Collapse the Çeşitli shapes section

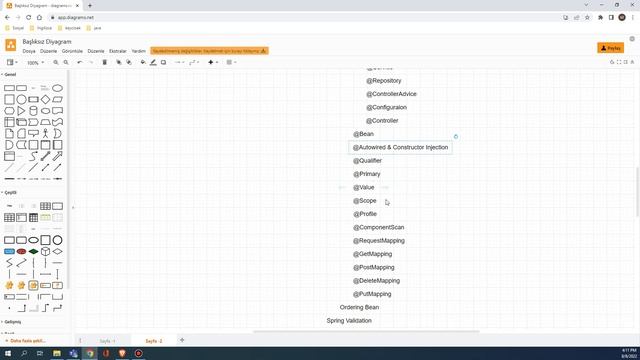[9, 192]
